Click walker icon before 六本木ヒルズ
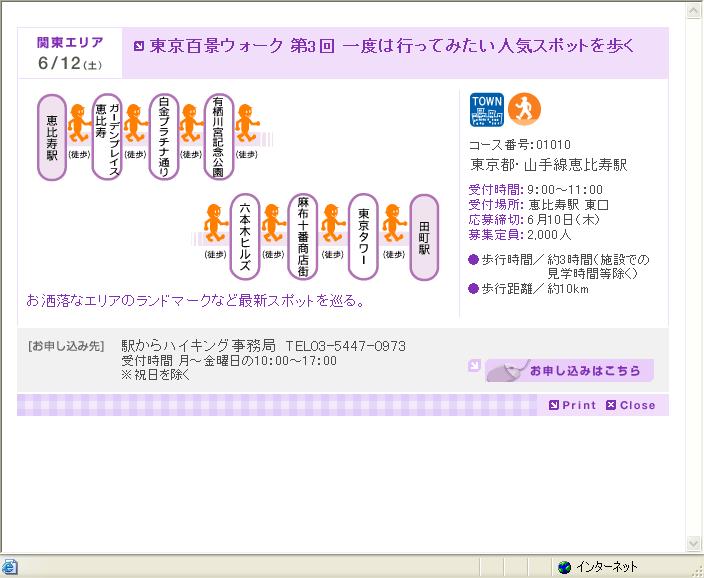The height and width of the screenshot is (578, 704). [216, 223]
